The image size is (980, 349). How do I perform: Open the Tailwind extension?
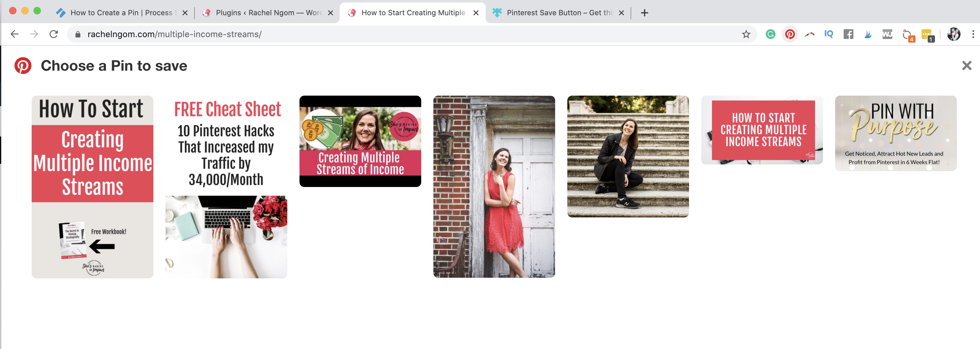click(810, 34)
